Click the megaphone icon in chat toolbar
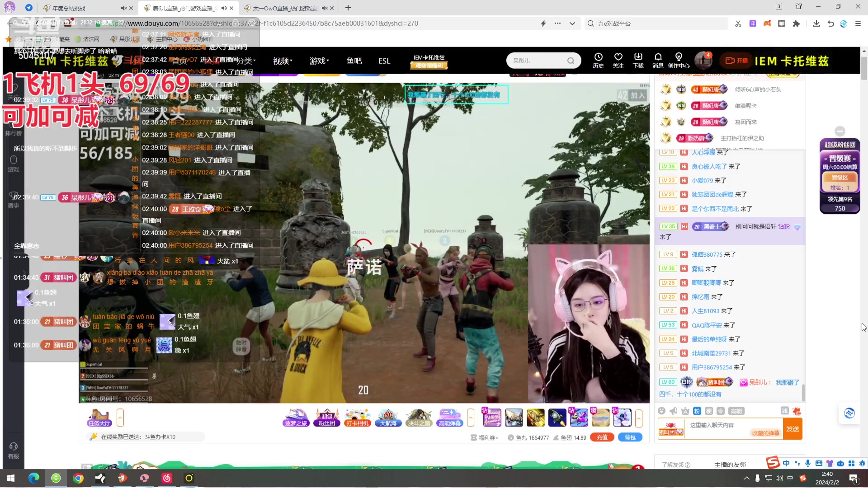Screen dimensions: 868x488 tap(674, 411)
